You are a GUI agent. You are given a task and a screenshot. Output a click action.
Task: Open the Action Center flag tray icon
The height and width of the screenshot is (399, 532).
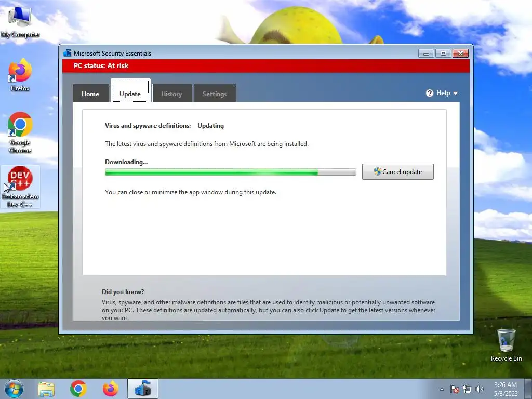455,389
